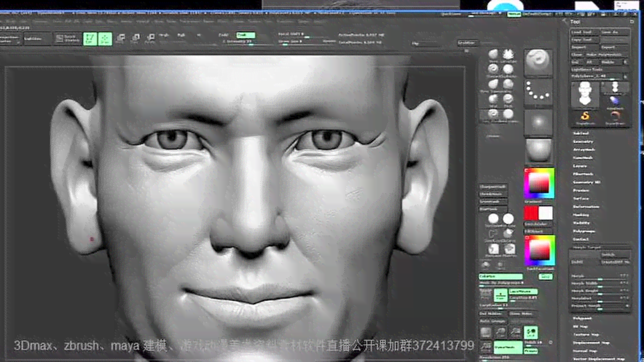Screen dimensions: 644x362
Task: Enable the Zadd mode
Action: tap(224, 35)
